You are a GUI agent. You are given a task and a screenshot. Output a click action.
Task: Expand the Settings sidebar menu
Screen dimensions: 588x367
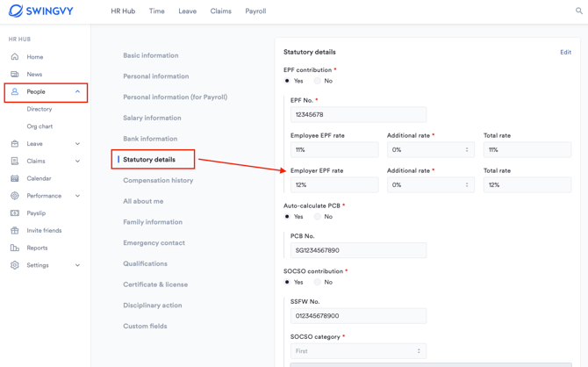tap(77, 265)
